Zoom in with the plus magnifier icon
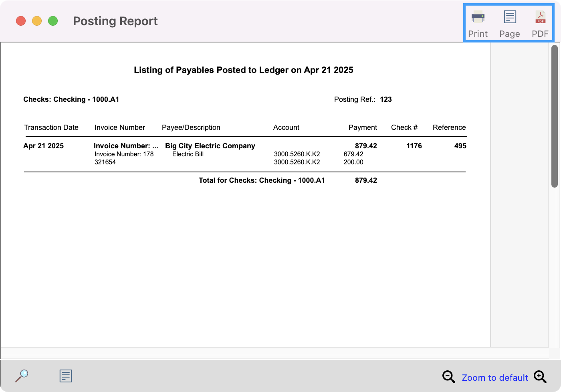 (x=540, y=377)
